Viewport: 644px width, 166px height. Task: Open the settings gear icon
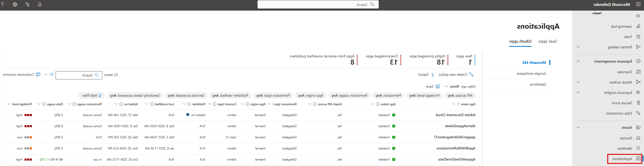tap(15, 4)
